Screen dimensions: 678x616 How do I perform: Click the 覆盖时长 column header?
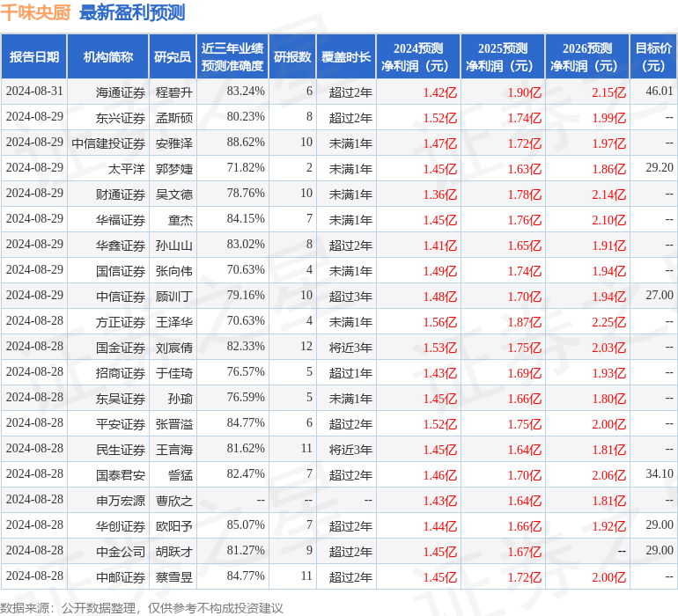tap(346, 56)
